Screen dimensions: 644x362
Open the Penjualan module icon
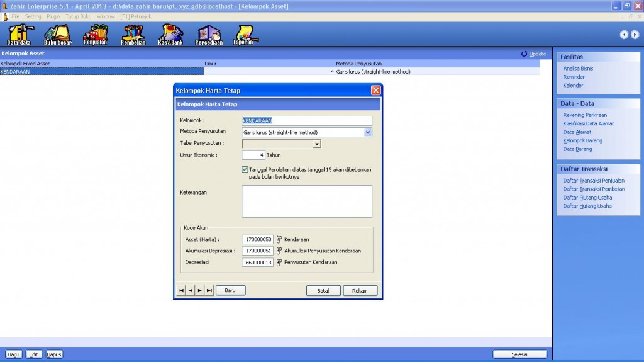click(x=96, y=34)
